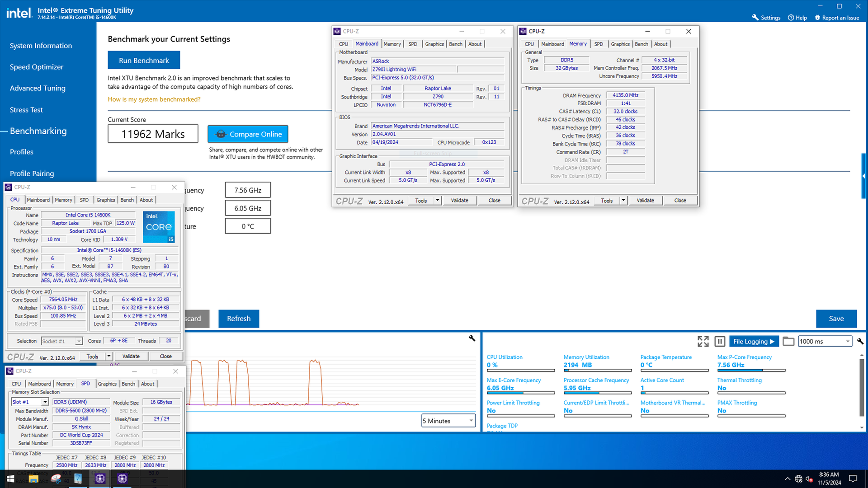Toggle File Logging on
Viewport: 868px width, 488px height.
(x=754, y=341)
